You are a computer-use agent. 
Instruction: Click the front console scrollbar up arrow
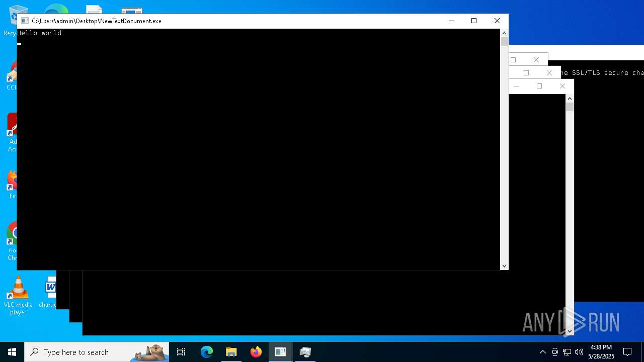tap(504, 33)
